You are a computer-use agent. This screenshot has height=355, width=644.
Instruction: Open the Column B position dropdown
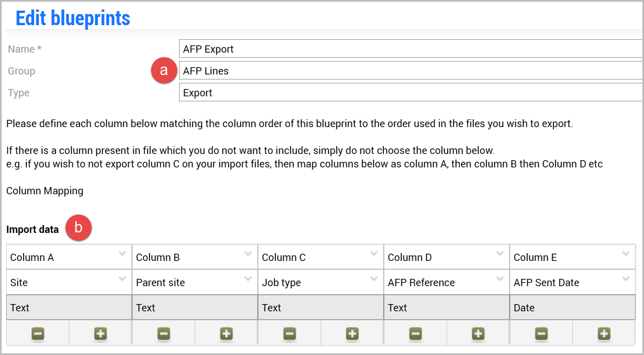point(195,257)
